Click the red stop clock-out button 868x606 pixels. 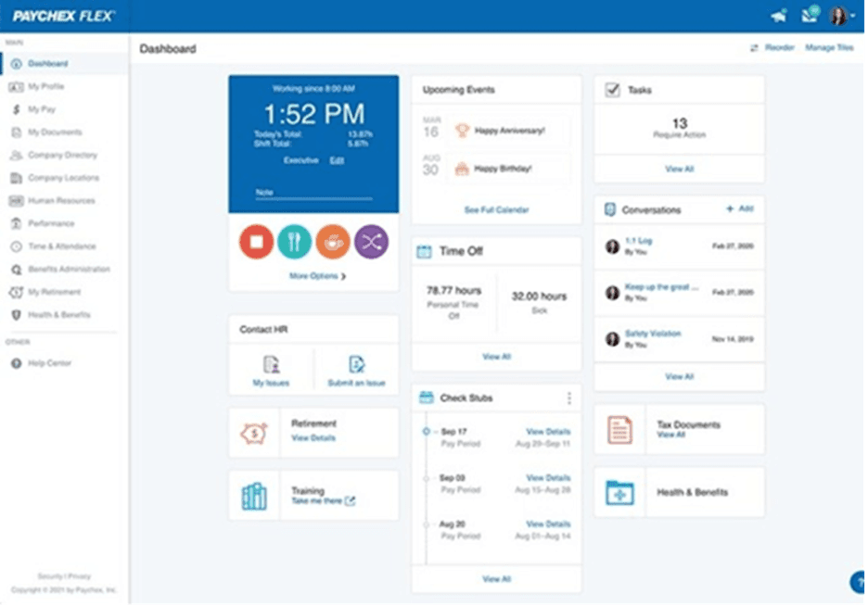click(256, 242)
